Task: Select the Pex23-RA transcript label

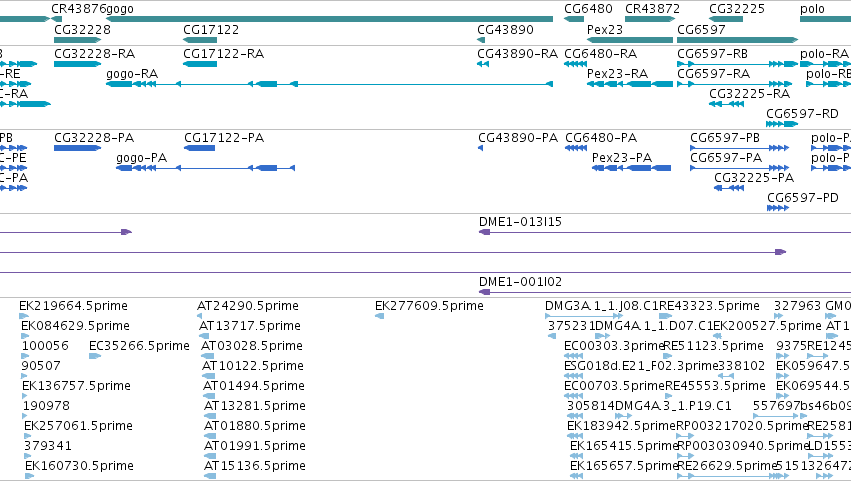Action: pyautogui.click(x=617, y=74)
